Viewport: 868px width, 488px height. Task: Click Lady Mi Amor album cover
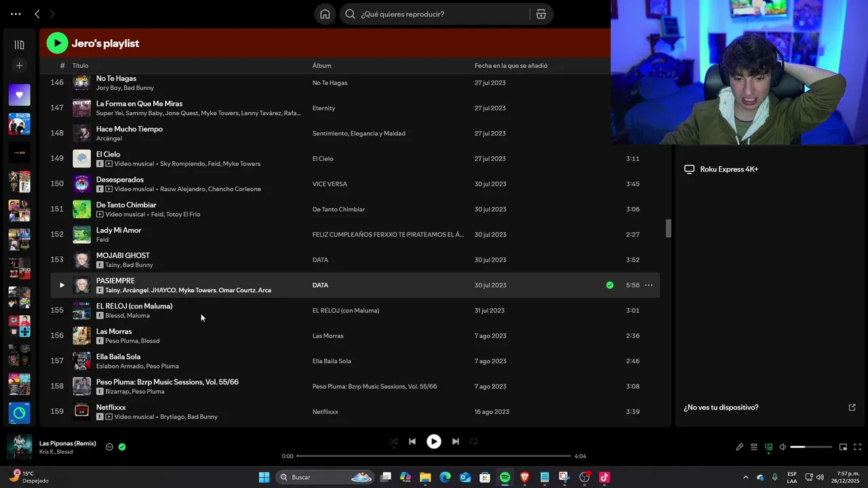[x=81, y=235]
